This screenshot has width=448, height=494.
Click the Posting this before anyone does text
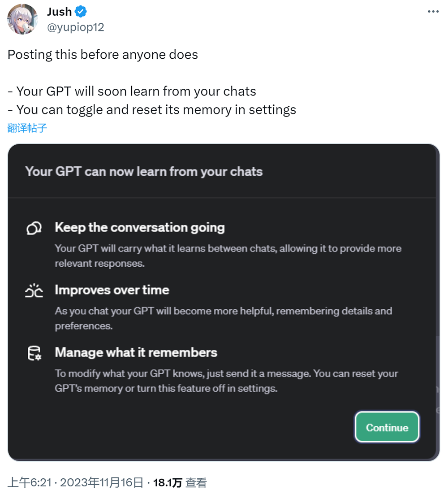103,55
